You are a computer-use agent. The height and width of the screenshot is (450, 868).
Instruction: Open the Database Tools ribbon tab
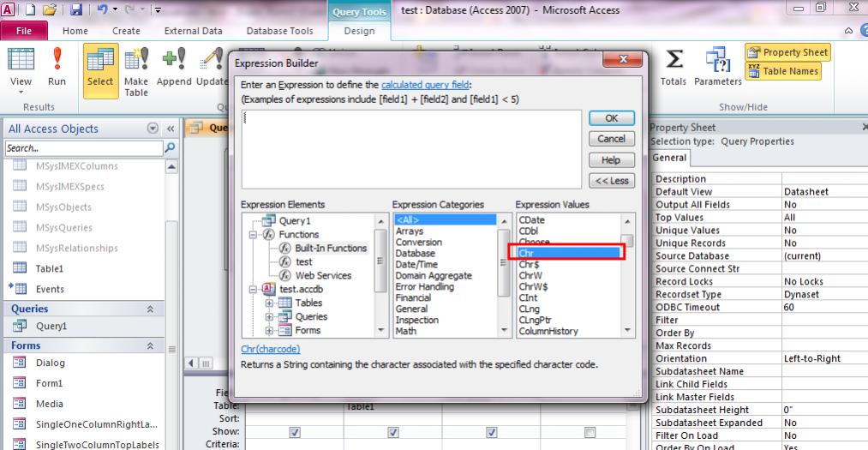pyautogui.click(x=279, y=31)
